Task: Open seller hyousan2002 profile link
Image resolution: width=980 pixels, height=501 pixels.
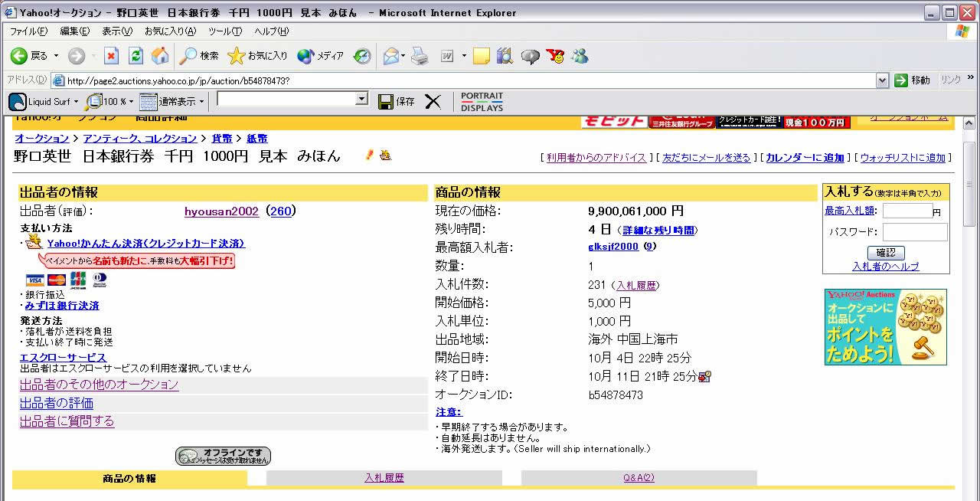Action: coord(221,211)
